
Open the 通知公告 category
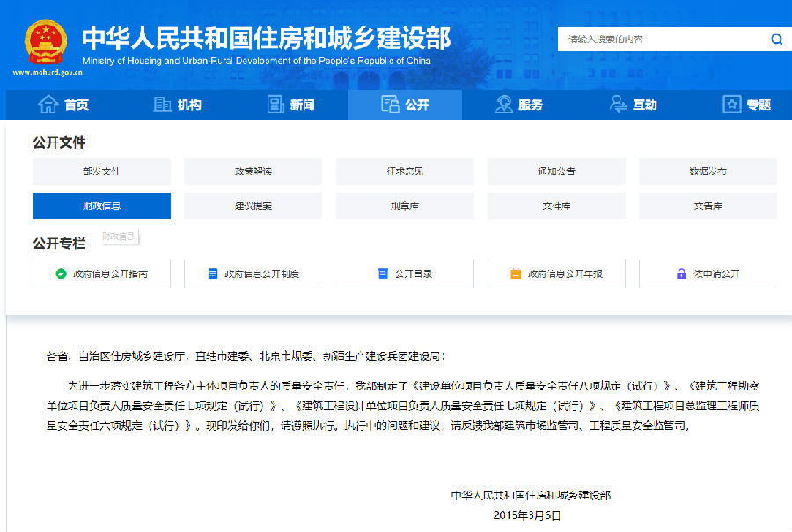[x=556, y=171]
